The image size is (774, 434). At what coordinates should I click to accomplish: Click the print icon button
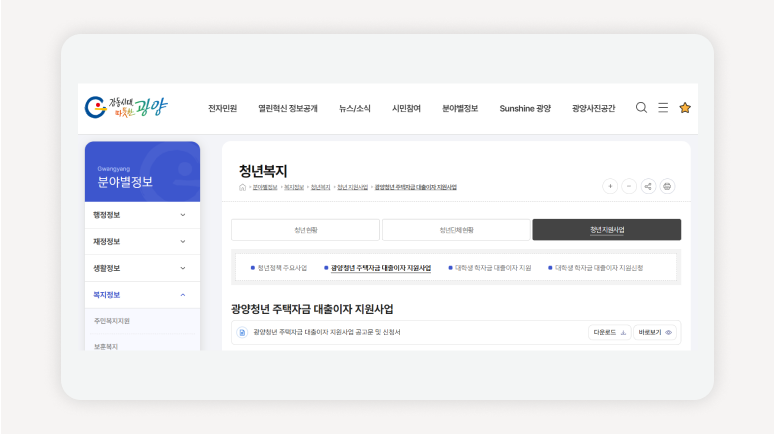point(667,186)
